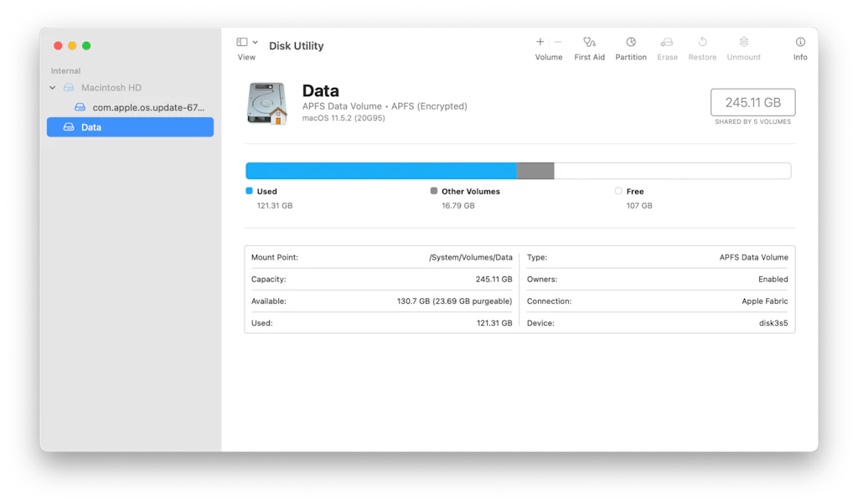Image resolution: width=858 pixels, height=504 pixels.
Task: Click the Capacity '245.11 GB' table value
Action: pos(494,279)
